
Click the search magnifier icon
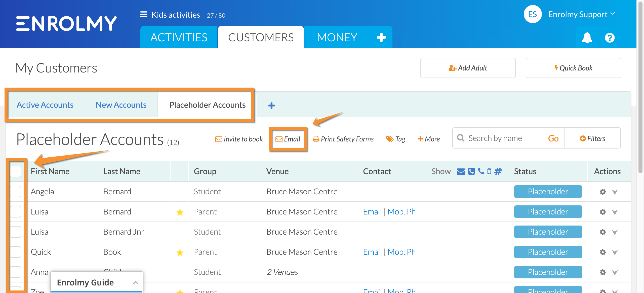461,138
